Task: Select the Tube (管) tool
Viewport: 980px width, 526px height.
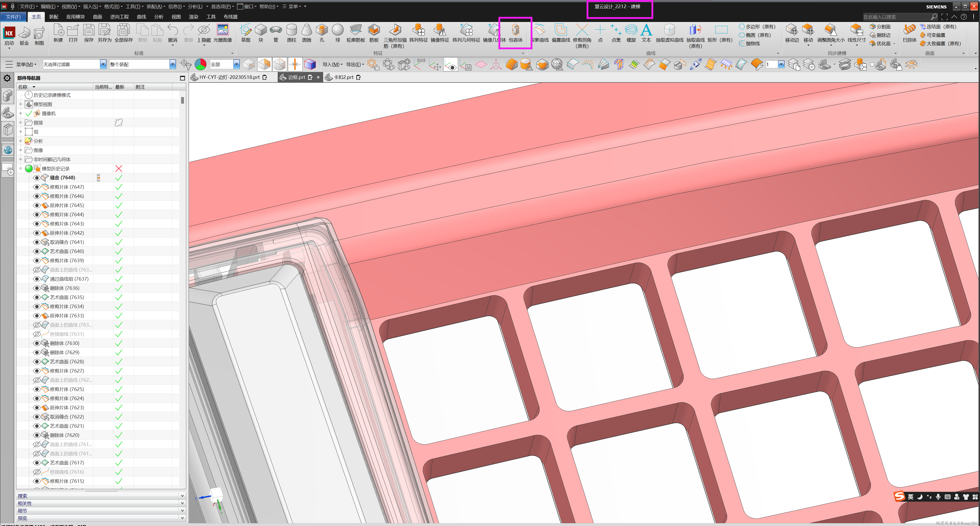Action: [x=276, y=33]
